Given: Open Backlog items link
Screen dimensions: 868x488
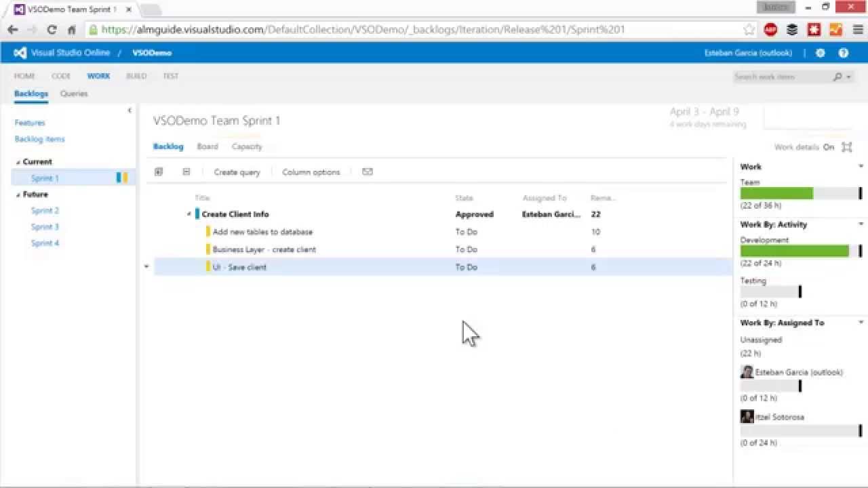Looking at the screenshot, I should click(40, 139).
